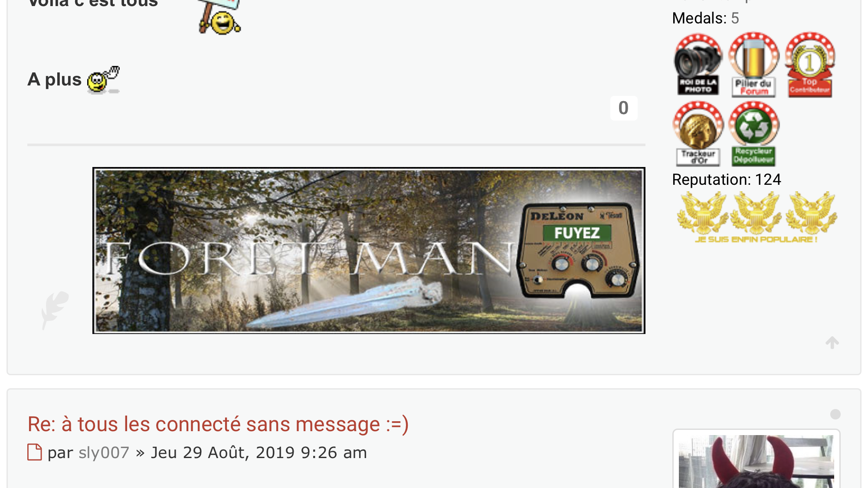This screenshot has width=868, height=488.
Task: Click the Recycleur Dépollueur green medal
Action: pyautogui.click(x=754, y=134)
